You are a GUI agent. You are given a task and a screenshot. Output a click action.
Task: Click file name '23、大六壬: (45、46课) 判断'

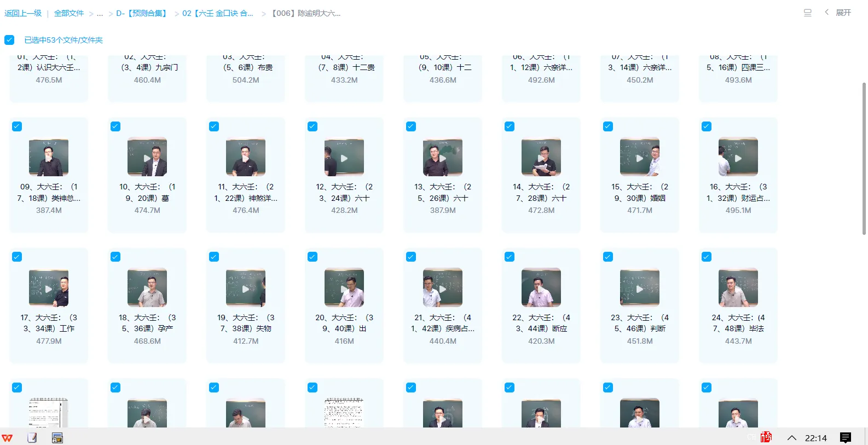point(640,323)
